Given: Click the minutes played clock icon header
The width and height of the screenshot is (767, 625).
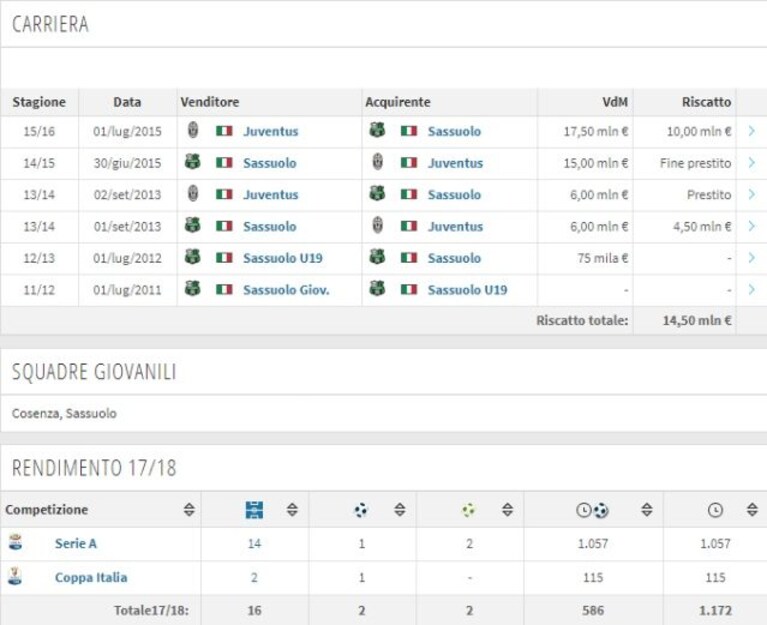Looking at the screenshot, I should tap(715, 510).
